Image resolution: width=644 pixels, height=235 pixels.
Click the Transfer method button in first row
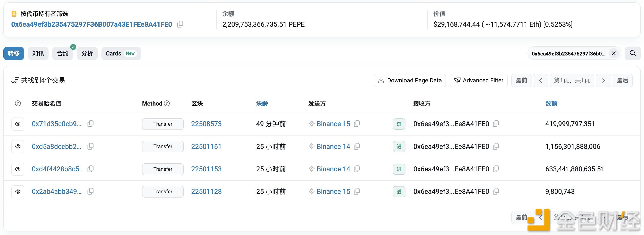[162, 124]
